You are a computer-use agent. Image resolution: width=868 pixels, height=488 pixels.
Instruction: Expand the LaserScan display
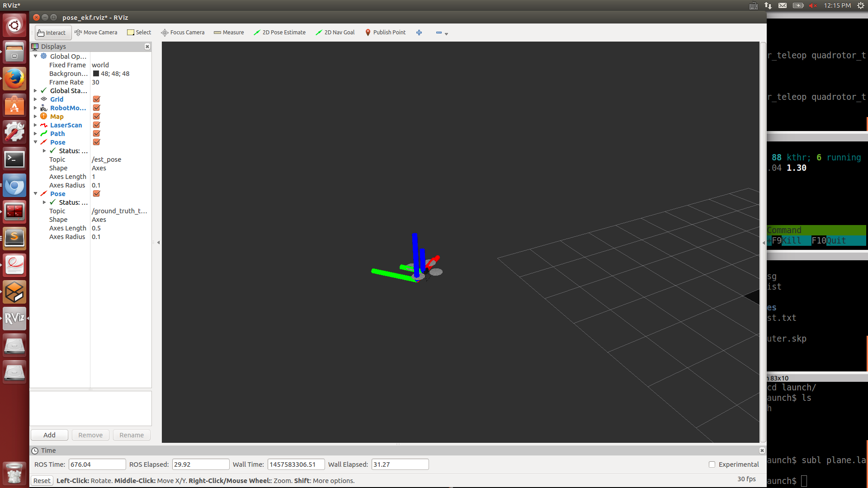pos(35,125)
